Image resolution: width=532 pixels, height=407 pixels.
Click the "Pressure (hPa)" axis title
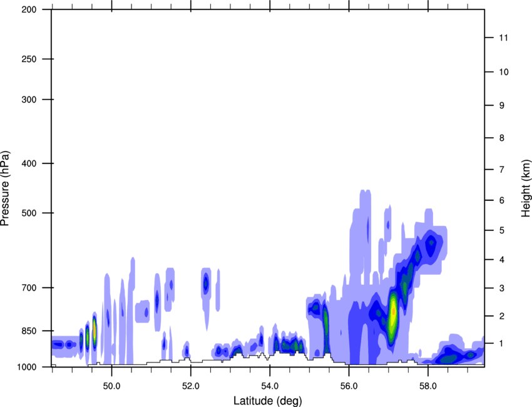click(x=5, y=188)
